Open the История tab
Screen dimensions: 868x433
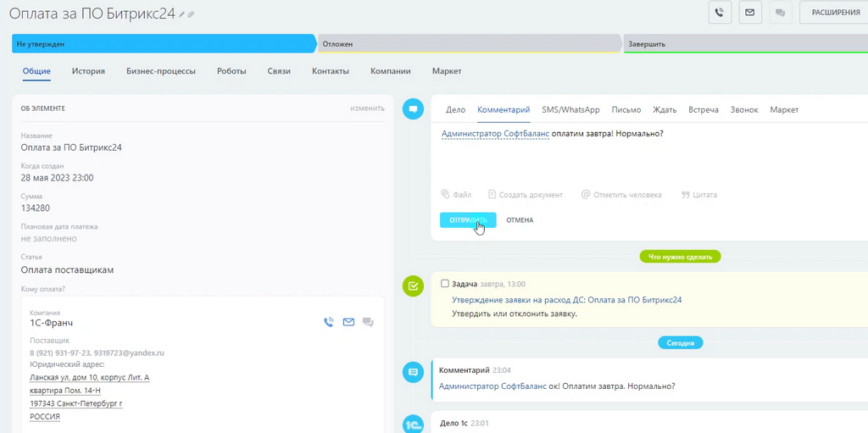(x=88, y=71)
